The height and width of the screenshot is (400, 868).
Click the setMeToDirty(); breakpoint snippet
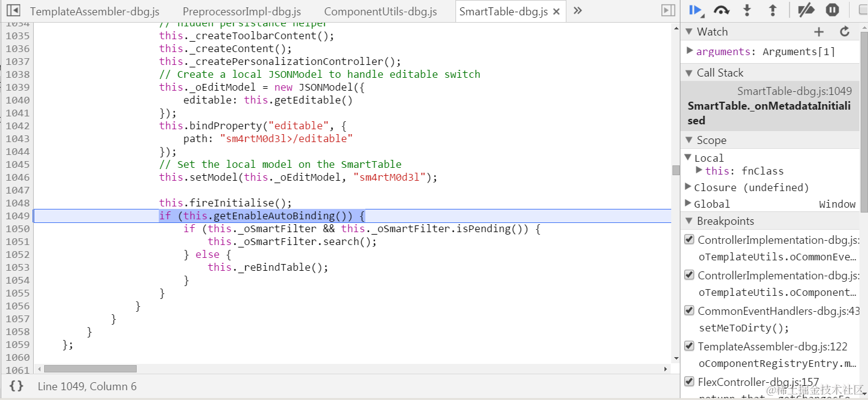coord(744,328)
